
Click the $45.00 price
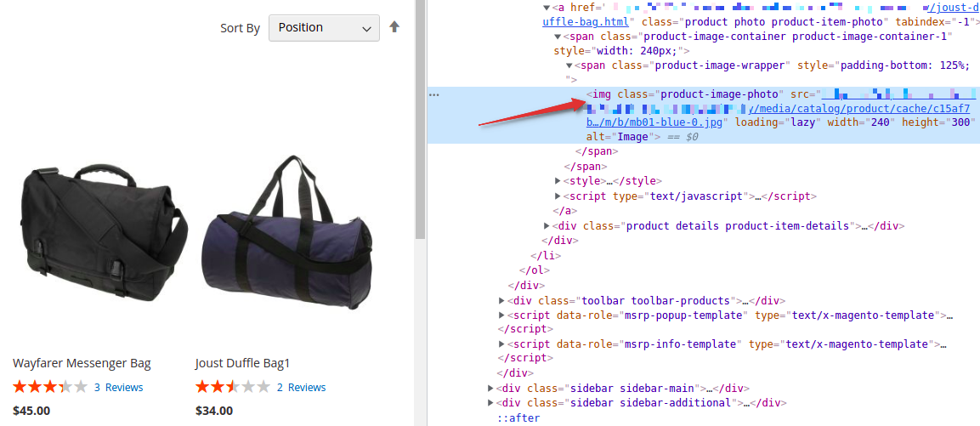coord(31,411)
